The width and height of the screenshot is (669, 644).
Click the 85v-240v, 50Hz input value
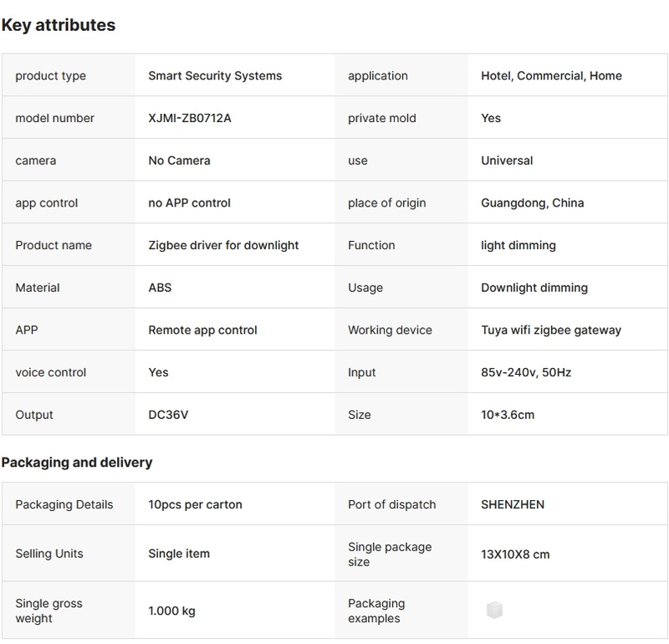coord(526,372)
